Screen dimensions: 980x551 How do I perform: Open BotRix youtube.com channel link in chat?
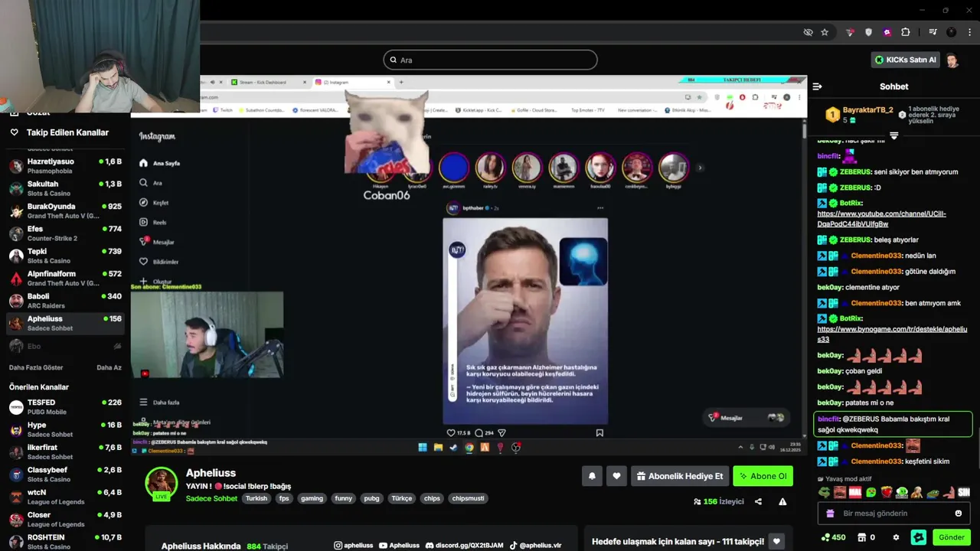(x=881, y=219)
